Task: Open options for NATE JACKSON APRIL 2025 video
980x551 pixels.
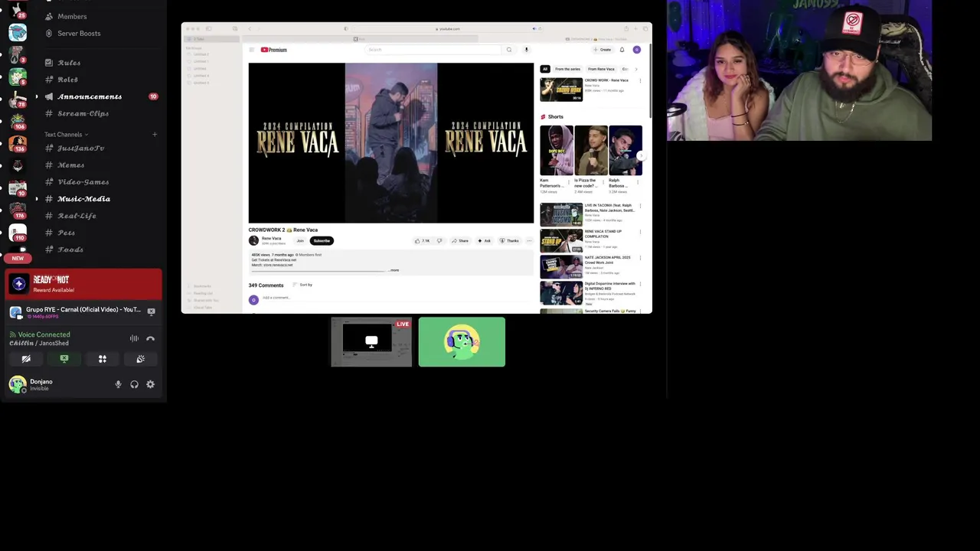Action: click(x=640, y=258)
